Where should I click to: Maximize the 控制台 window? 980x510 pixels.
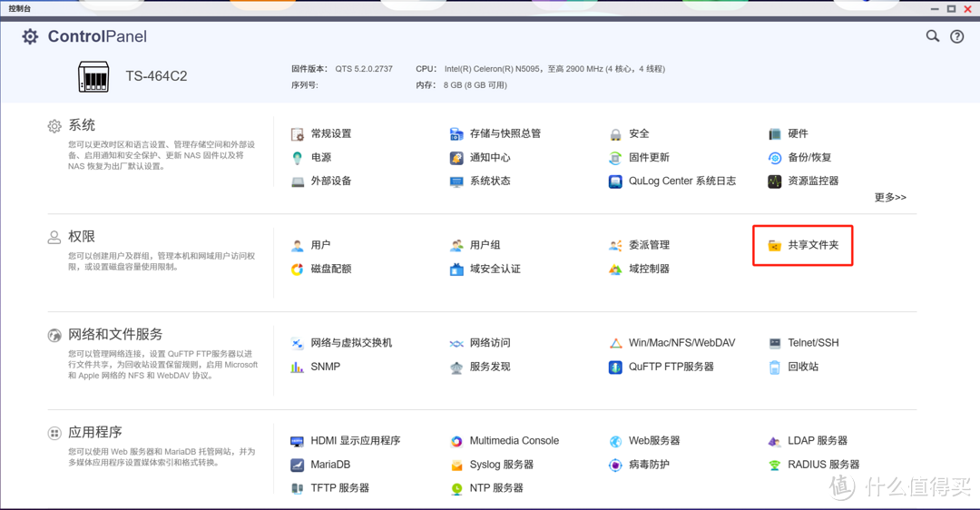pyautogui.click(x=951, y=9)
